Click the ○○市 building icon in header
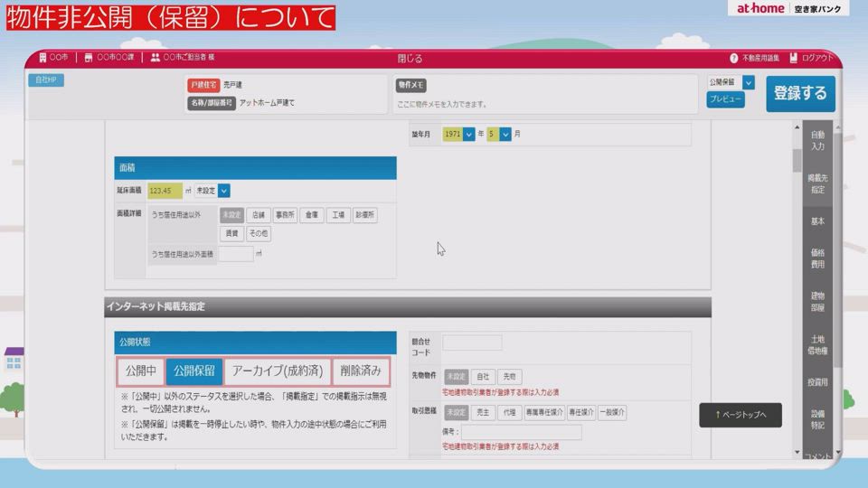 pos(41,58)
